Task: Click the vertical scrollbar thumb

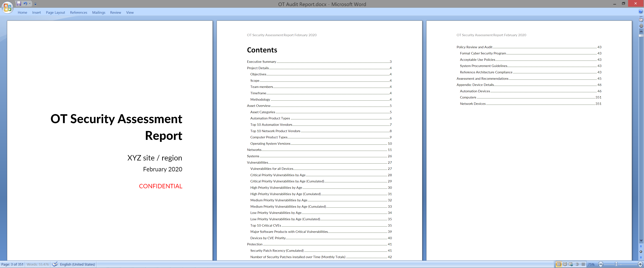Action: pyautogui.click(x=641, y=36)
